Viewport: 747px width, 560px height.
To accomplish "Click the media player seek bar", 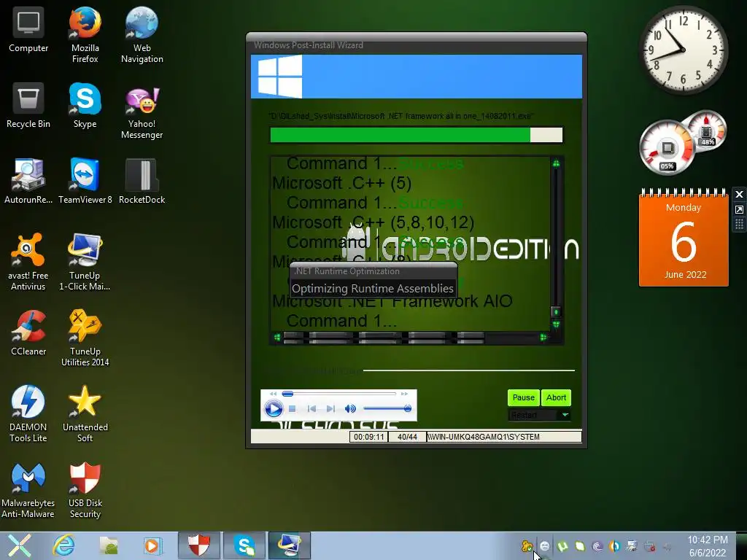I will [x=339, y=394].
